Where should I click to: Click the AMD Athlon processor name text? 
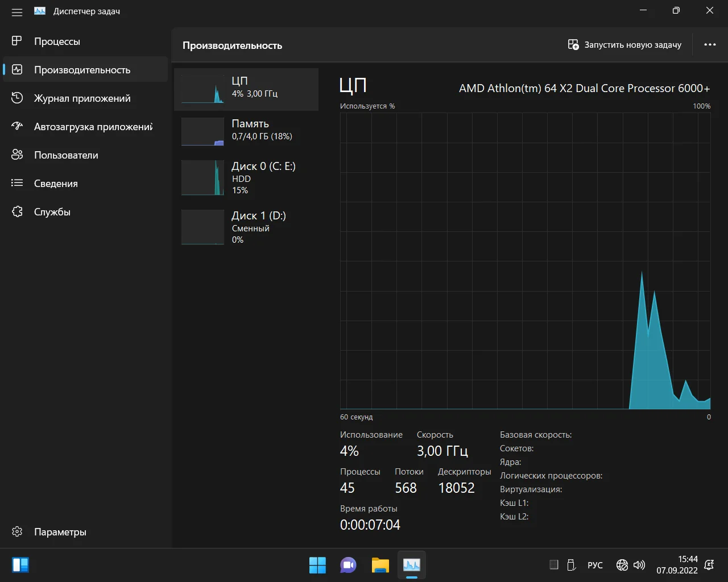click(585, 88)
